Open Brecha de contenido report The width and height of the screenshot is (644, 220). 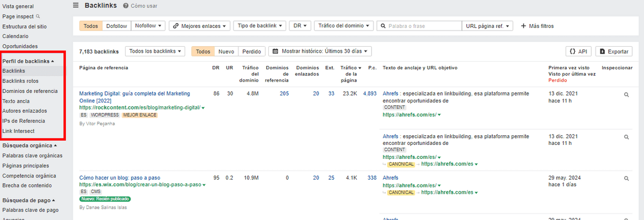27,185
